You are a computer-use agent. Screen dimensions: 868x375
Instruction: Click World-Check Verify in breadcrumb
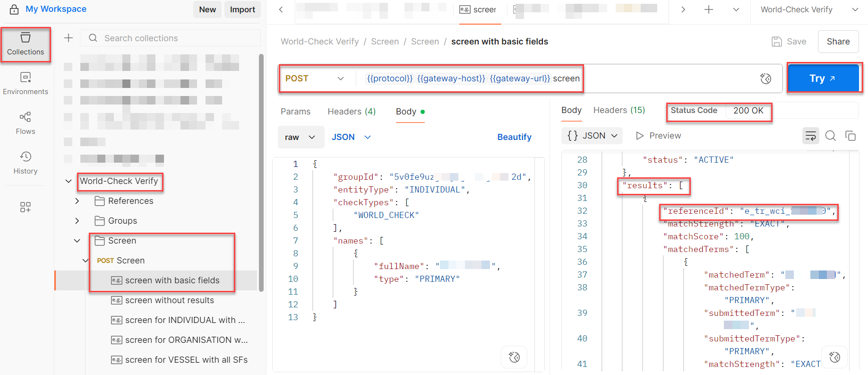(x=320, y=42)
